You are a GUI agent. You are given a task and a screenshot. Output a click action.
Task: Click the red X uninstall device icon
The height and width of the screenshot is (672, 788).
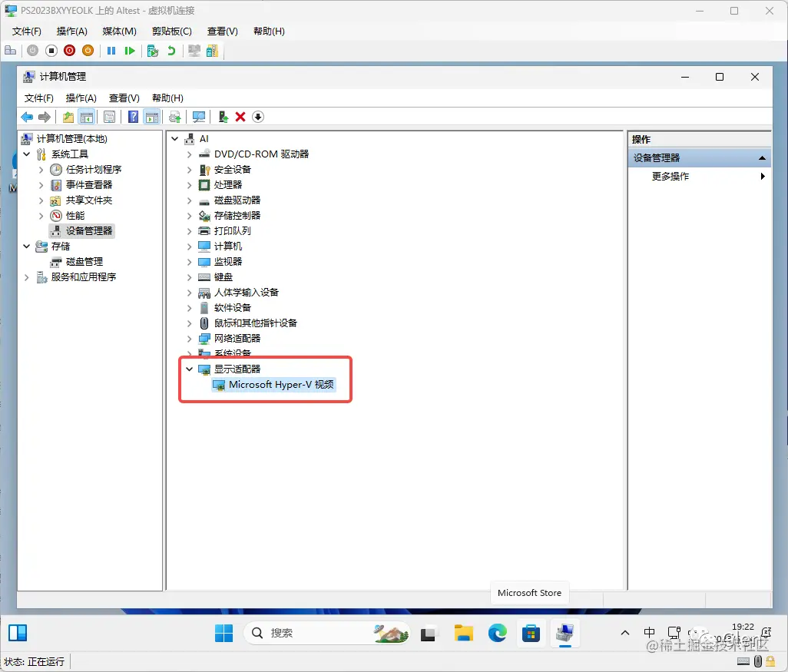tap(240, 117)
